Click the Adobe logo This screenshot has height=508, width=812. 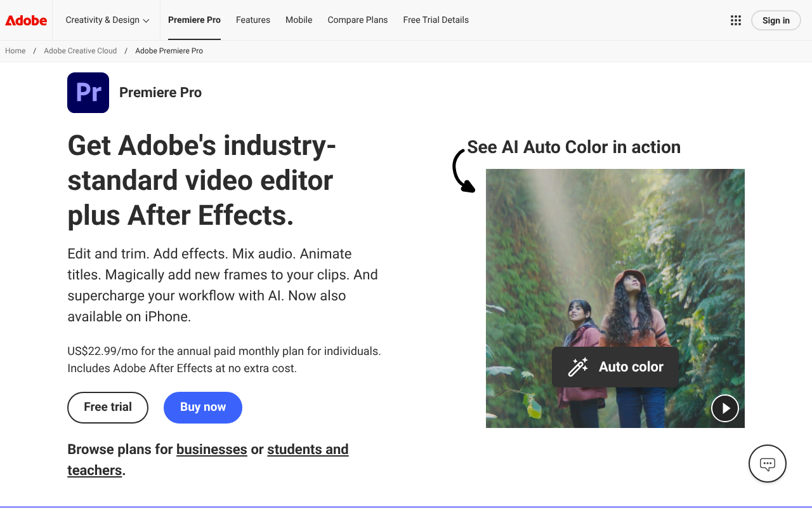(x=26, y=20)
